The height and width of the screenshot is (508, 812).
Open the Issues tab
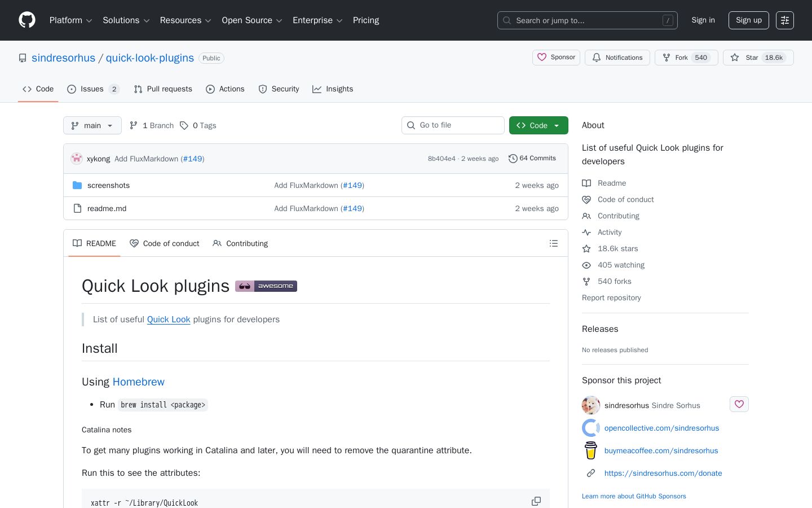tap(94, 89)
